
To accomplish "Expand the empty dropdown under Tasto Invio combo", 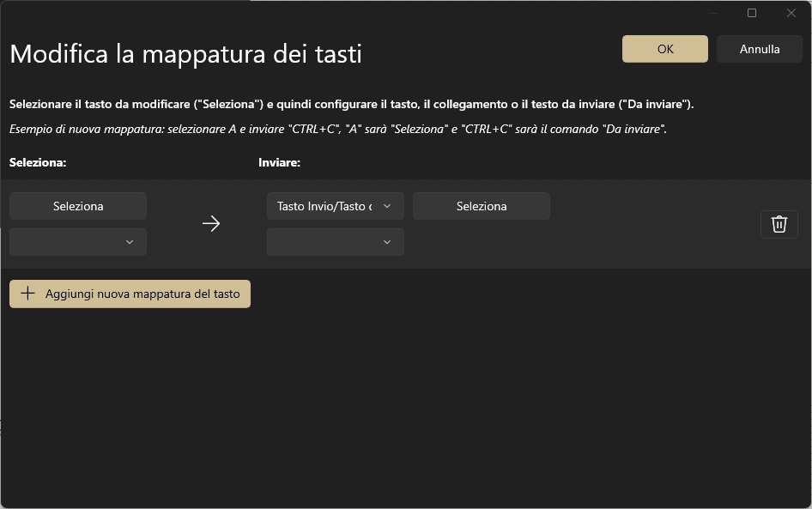I will (336, 242).
